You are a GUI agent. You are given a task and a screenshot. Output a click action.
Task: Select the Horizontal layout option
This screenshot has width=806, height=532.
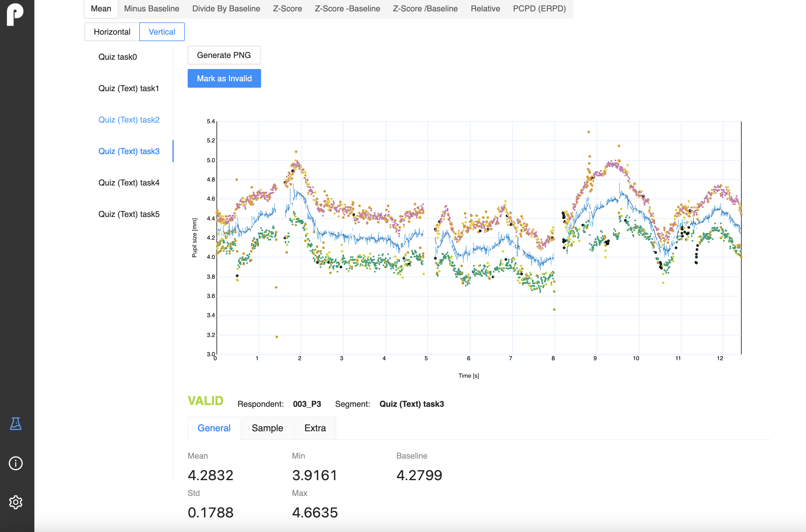pyautogui.click(x=112, y=32)
